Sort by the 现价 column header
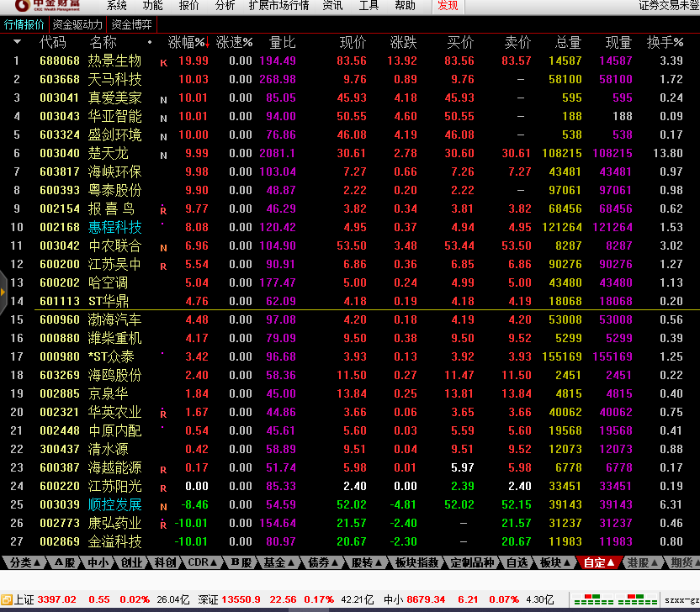Viewport: 700px width, 612px height. click(x=353, y=42)
